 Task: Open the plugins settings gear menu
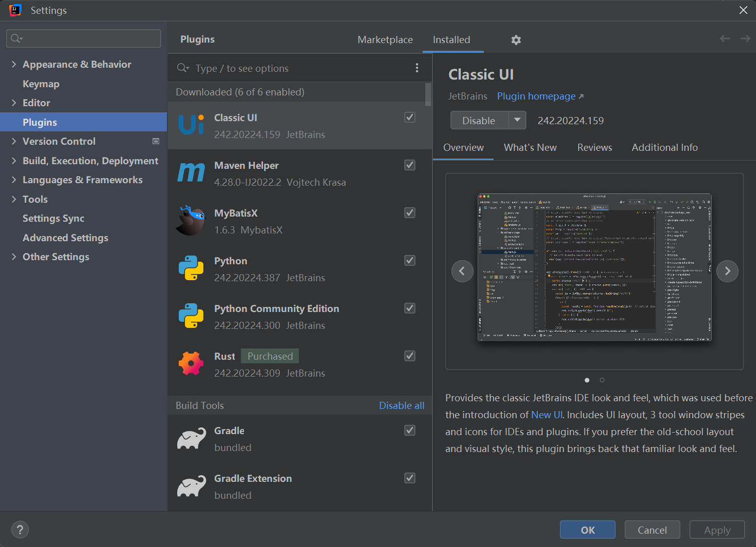tap(516, 40)
